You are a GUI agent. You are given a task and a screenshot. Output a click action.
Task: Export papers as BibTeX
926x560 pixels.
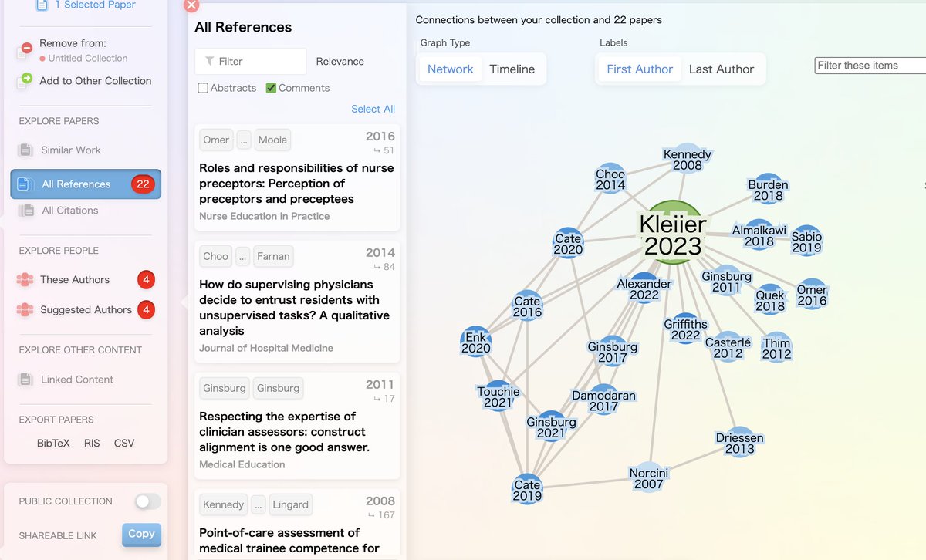click(53, 443)
